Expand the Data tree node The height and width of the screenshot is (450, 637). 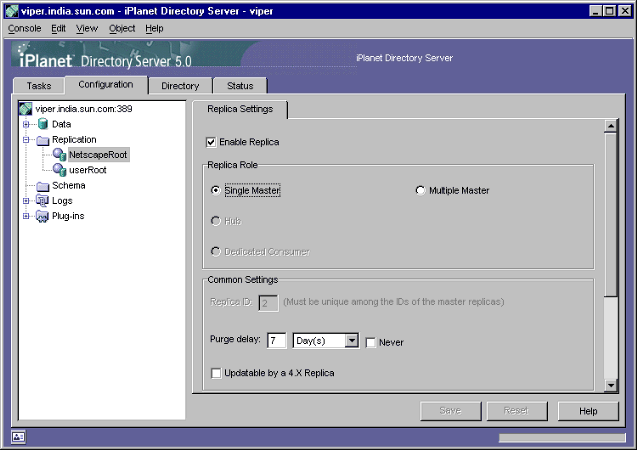click(26, 124)
